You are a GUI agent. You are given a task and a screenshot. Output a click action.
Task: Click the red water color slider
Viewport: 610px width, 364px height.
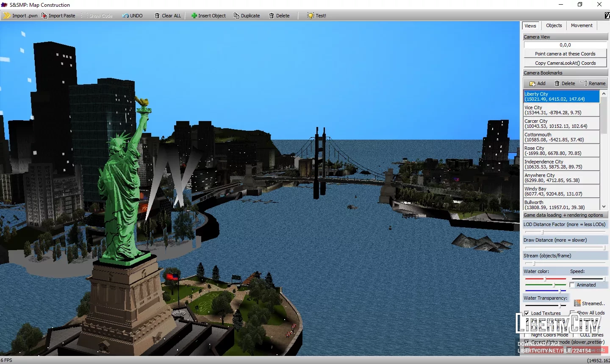pos(546,279)
